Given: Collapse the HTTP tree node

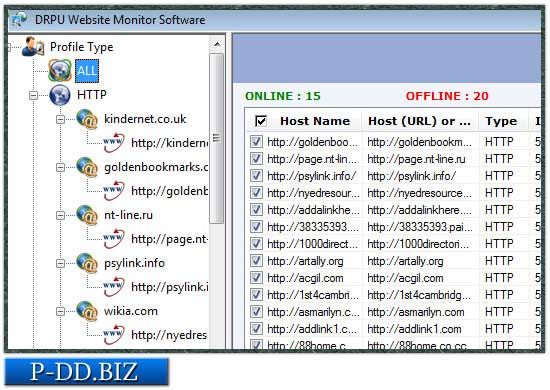Looking at the screenshot, I should (x=33, y=95).
